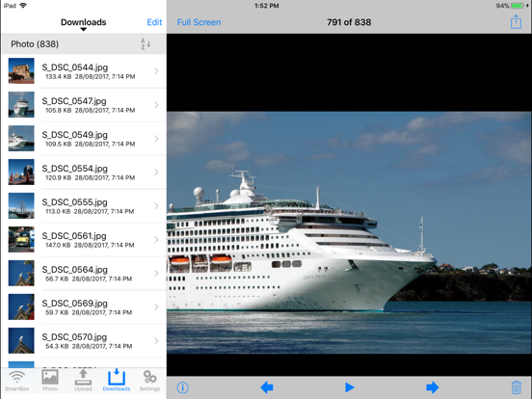Tap the battery indicator in the status bar
532x399 pixels.
tap(518, 6)
